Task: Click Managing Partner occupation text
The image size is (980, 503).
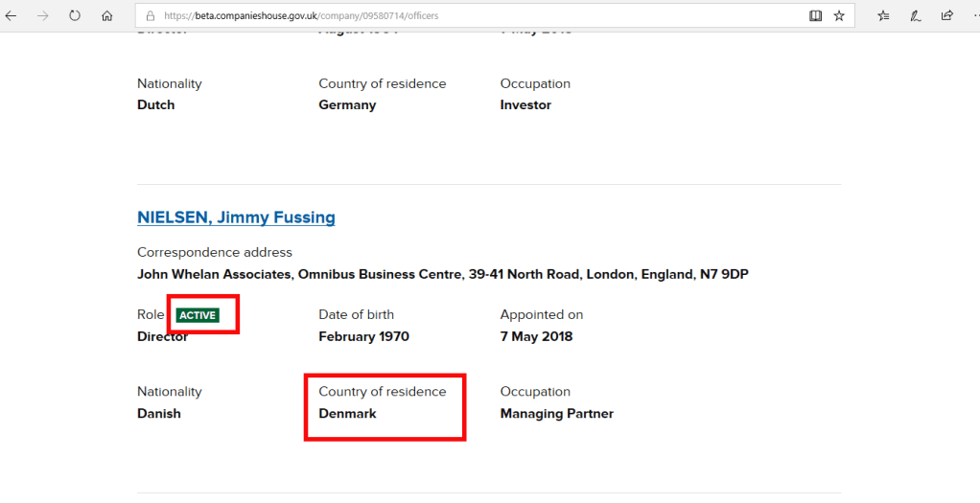Action: pos(556,414)
